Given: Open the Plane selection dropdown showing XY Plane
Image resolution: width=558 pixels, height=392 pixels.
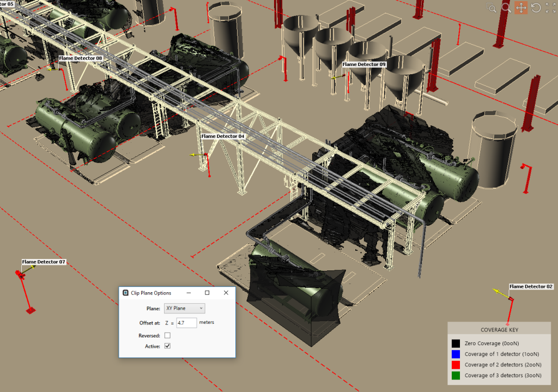Looking at the screenshot, I should click(x=184, y=308).
